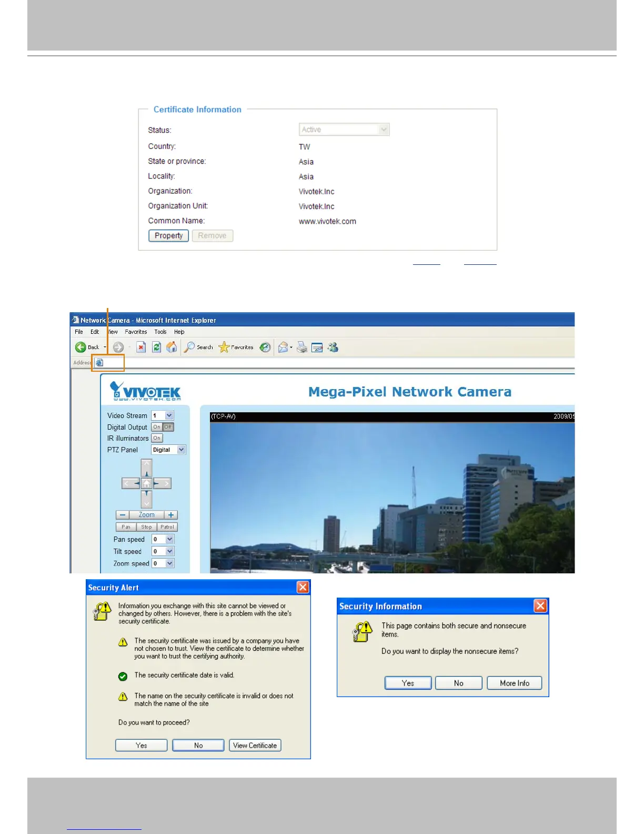Click Common Name value www.vivotek.com
The width and height of the screenshot is (644, 834).
[327, 222]
